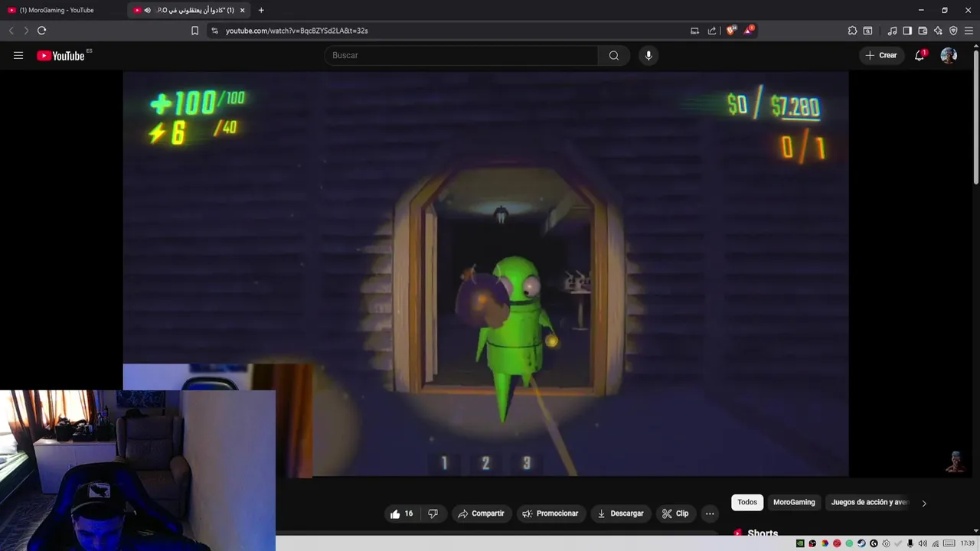Select the Todos filter chip

click(747, 502)
